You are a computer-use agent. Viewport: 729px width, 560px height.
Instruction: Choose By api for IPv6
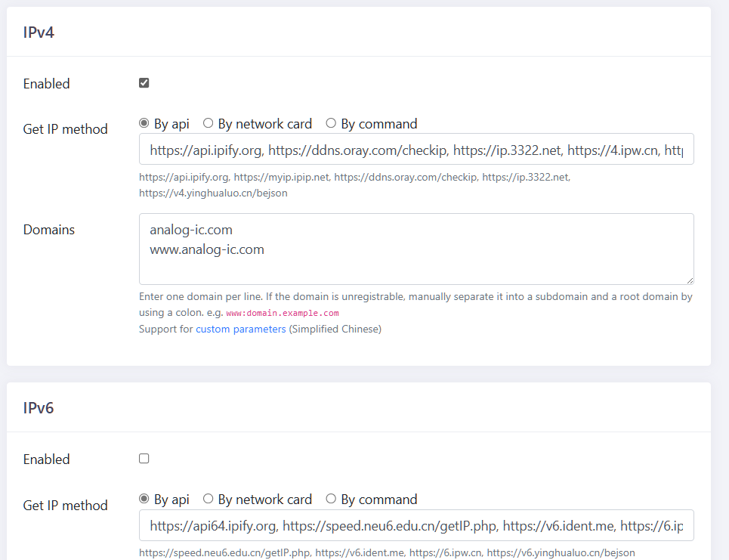pos(144,498)
